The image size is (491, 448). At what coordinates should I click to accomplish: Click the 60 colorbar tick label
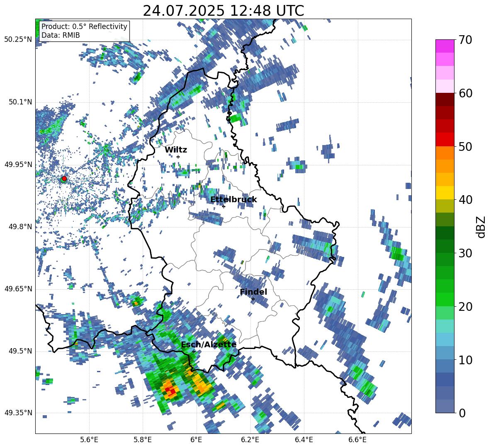pos(465,93)
